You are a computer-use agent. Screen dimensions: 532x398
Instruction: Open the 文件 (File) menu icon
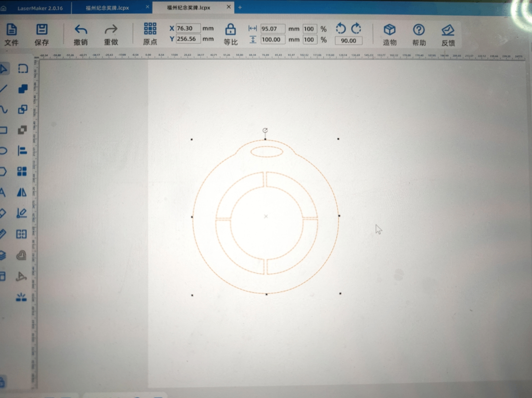[x=11, y=30]
